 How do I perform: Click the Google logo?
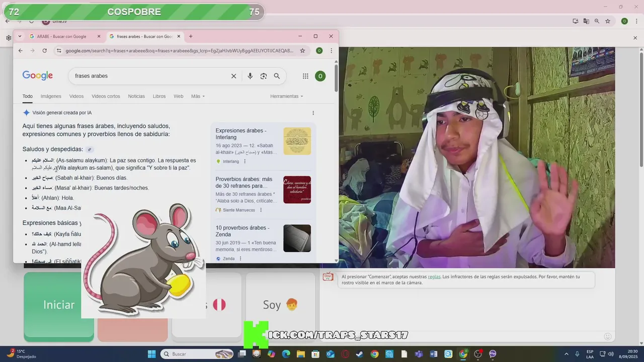click(38, 75)
